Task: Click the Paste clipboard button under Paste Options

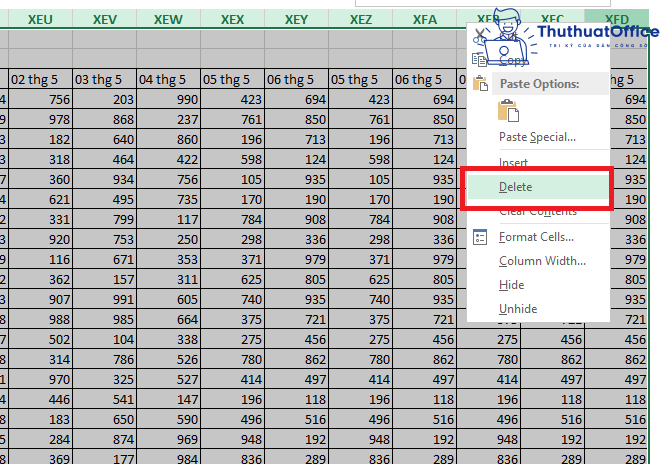Action: (508, 111)
